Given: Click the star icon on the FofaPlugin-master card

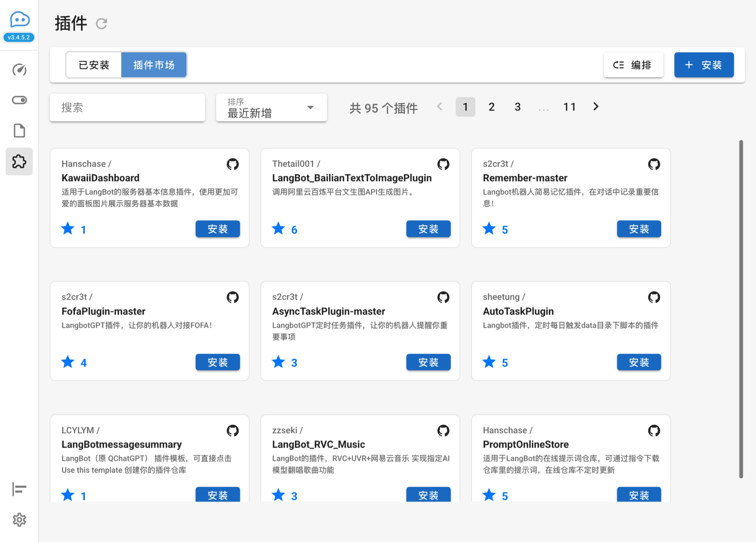Looking at the screenshot, I should tap(68, 362).
